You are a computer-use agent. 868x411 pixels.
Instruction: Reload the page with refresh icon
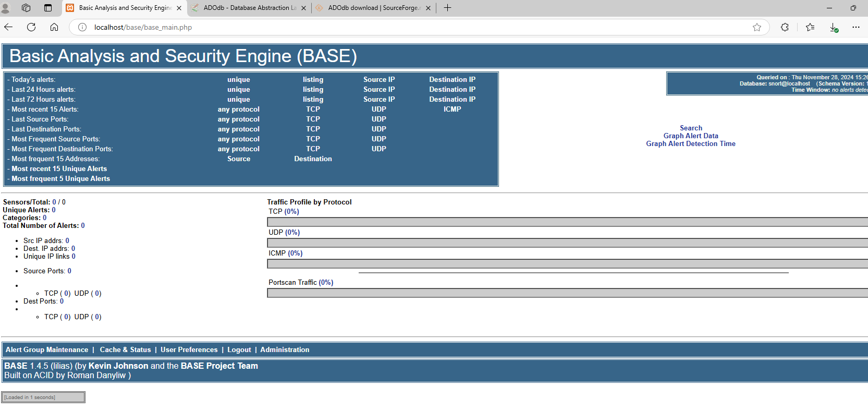[31, 27]
